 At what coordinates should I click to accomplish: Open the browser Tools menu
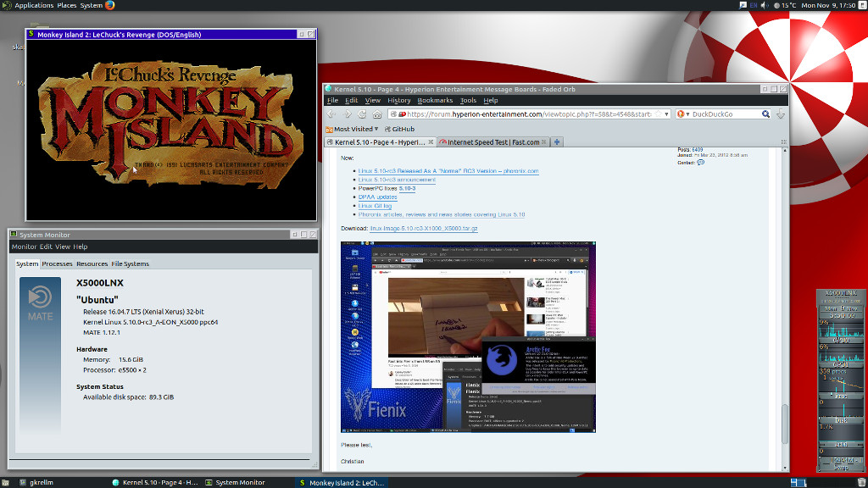468,100
